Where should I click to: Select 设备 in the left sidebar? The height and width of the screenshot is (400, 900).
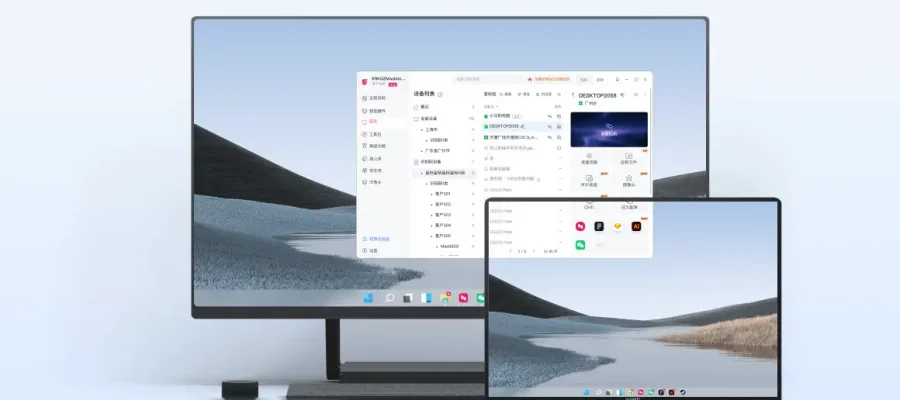click(373, 121)
